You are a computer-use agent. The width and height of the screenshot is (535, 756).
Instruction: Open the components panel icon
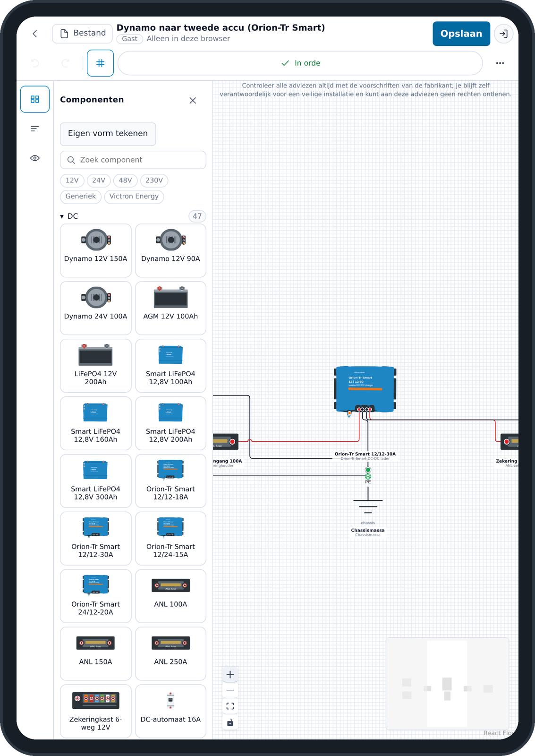click(x=35, y=99)
